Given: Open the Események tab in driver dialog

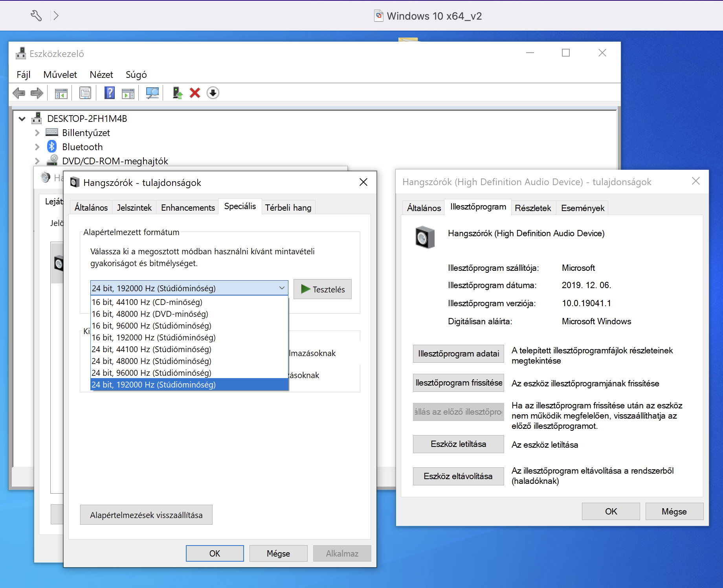Looking at the screenshot, I should click(x=583, y=208).
